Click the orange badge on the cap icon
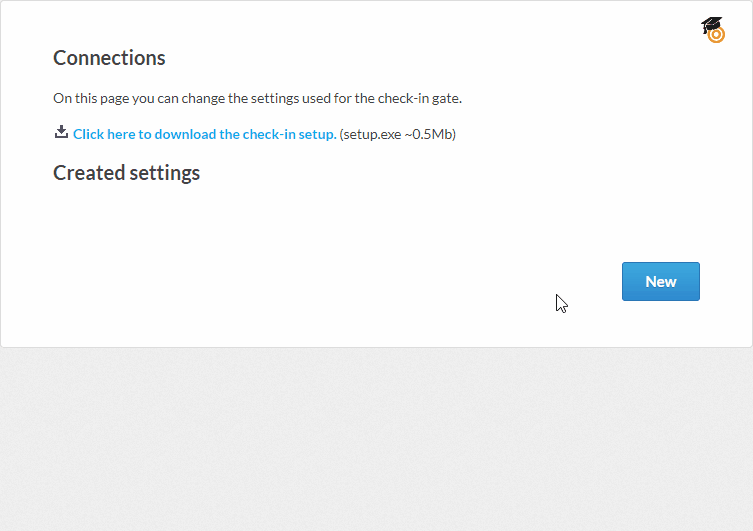The width and height of the screenshot is (753, 531). (x=716, y=35)
